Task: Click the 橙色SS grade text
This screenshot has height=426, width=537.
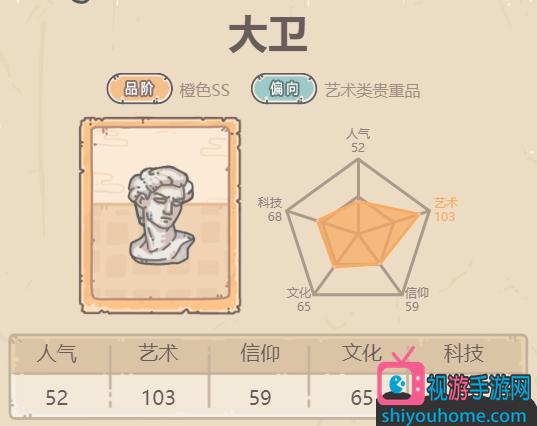Action: pyautogui.click(x=205, y=90)
